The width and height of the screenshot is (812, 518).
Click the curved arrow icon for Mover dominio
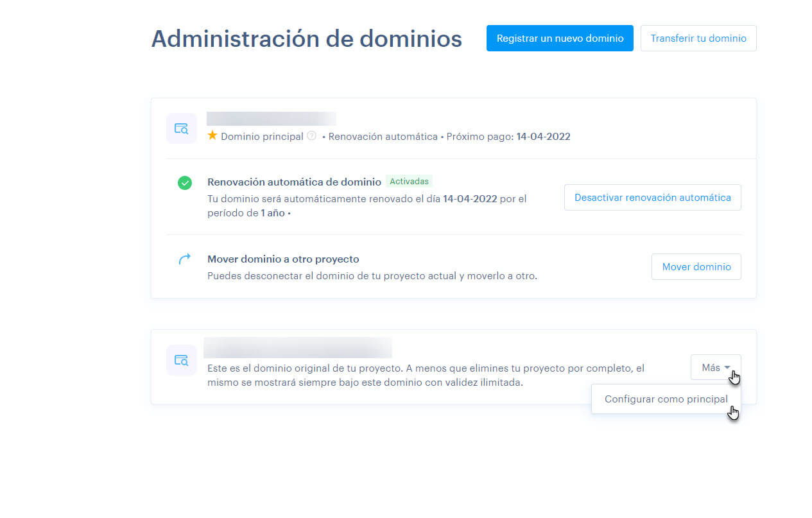tap(185, 259)
